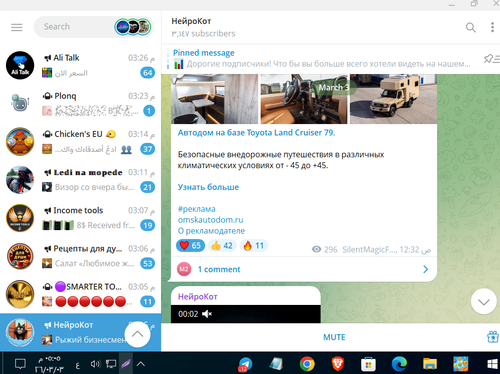Image resolution: width=500 pixels, height=374 pixels.
Task: Open the vehicle dashboard photo thumbnail
Action: tap(304, 99)
